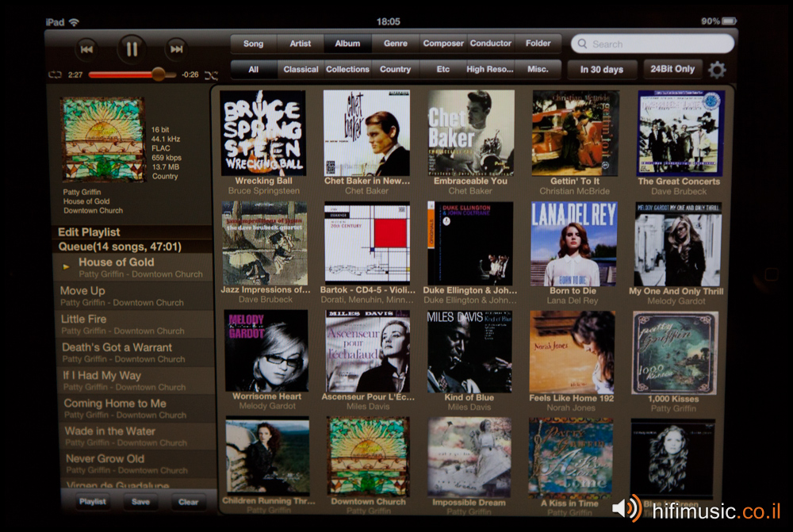This screenshot has width=793, height=532.
Task: Play If I Had My Way
Action: (135, 381)
